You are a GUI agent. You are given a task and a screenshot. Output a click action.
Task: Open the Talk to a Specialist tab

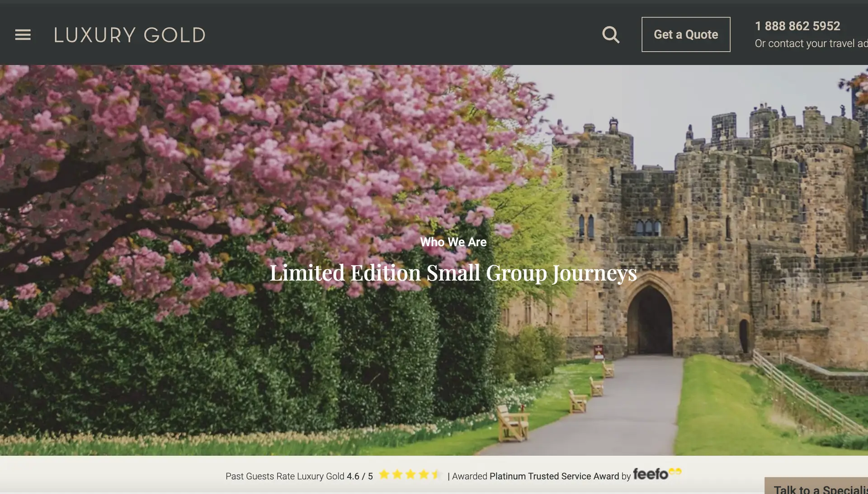point(816,486)
